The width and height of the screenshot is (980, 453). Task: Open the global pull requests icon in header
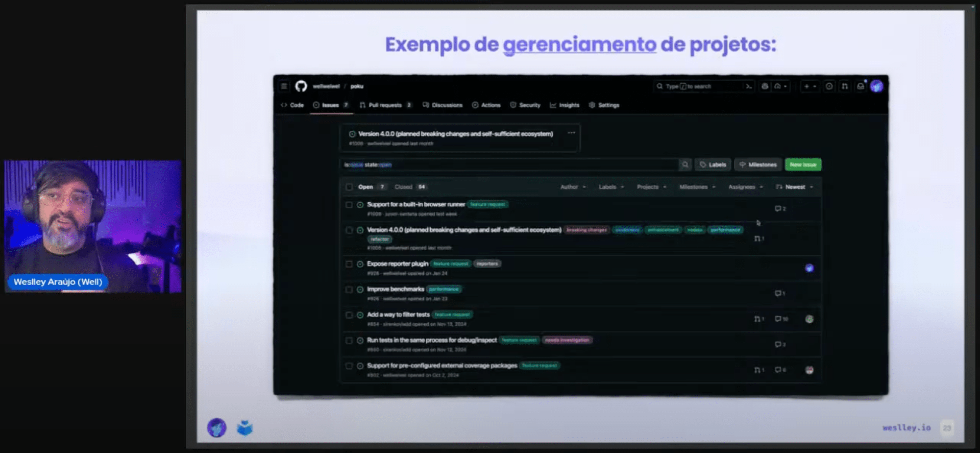point(845,86)
